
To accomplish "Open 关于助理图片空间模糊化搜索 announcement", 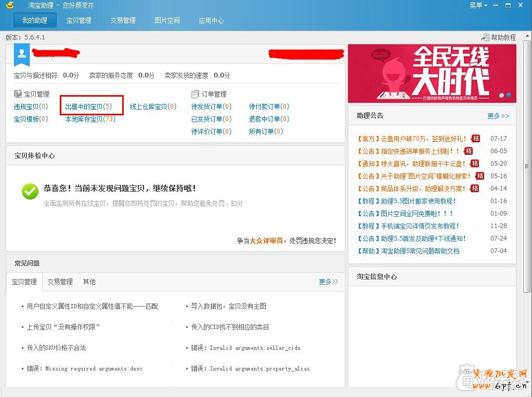I will [x=414, y=176].
